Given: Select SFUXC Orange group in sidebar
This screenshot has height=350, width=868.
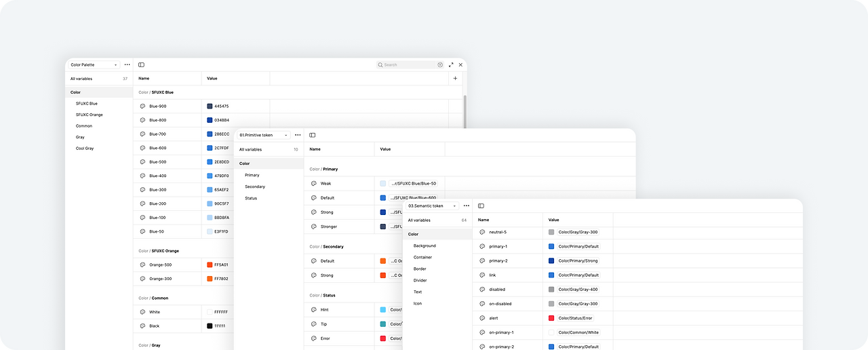Looking at the screenshot, I should [90, 115].
